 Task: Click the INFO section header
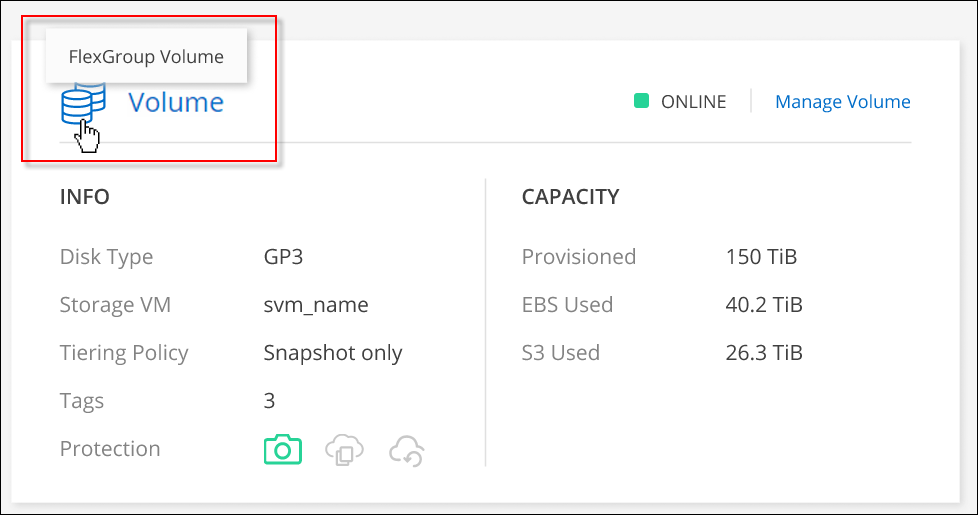click(x=85, y=197)
